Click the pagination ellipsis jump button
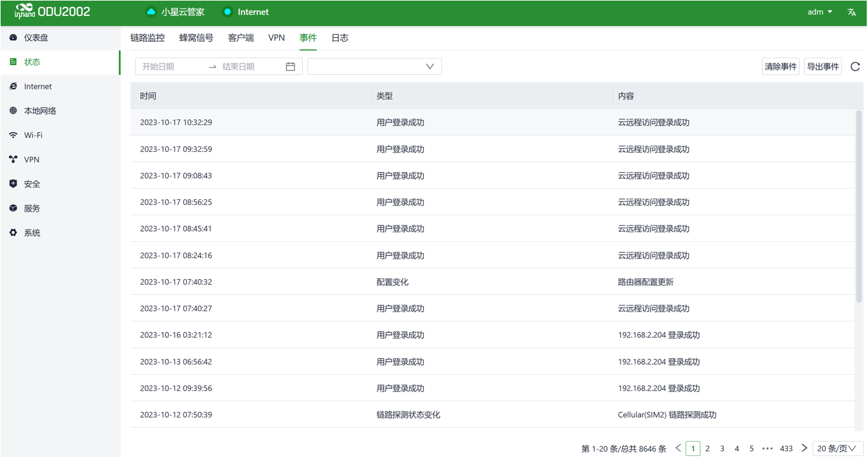Image resolution: width=868 pixels, height=457 pixels. (x=768, y=449)
